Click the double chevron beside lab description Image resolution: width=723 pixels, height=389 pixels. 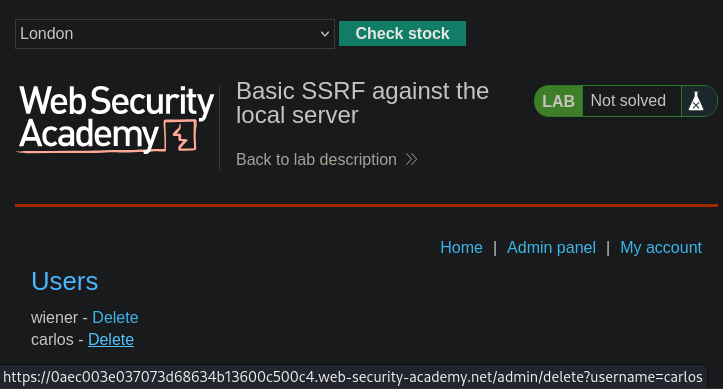coord(411,159)
